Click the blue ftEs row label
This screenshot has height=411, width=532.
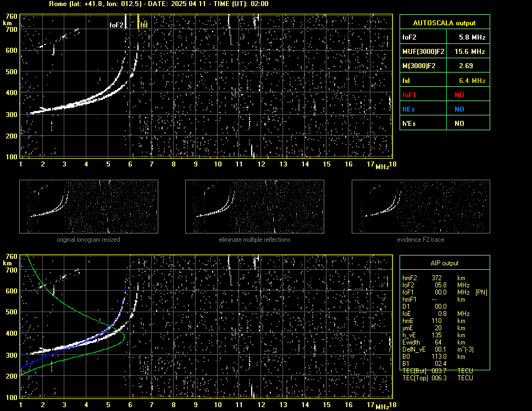(x=408, y=109)
